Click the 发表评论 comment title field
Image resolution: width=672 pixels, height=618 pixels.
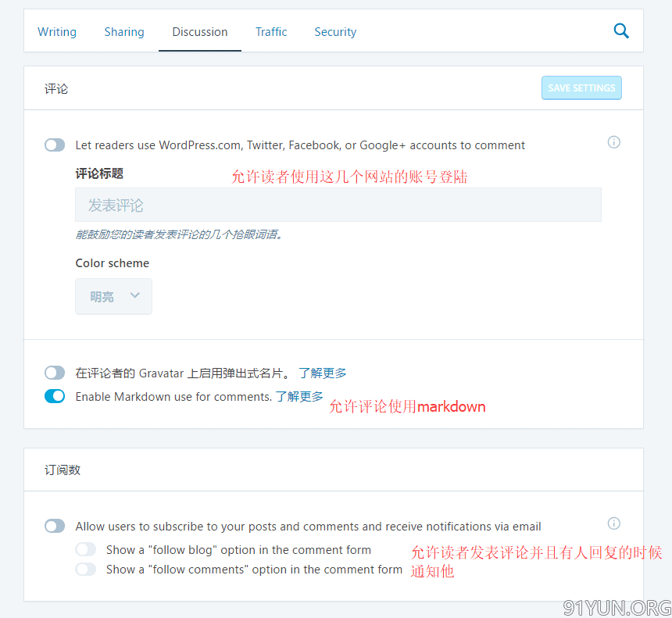(x=338, y=205)
